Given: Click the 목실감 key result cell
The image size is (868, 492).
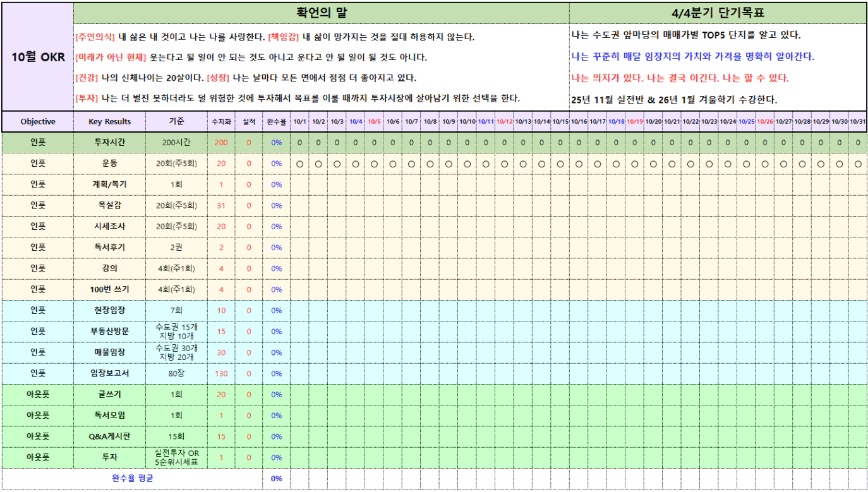Looking at the screenshot, I should [x=110, y=205].
